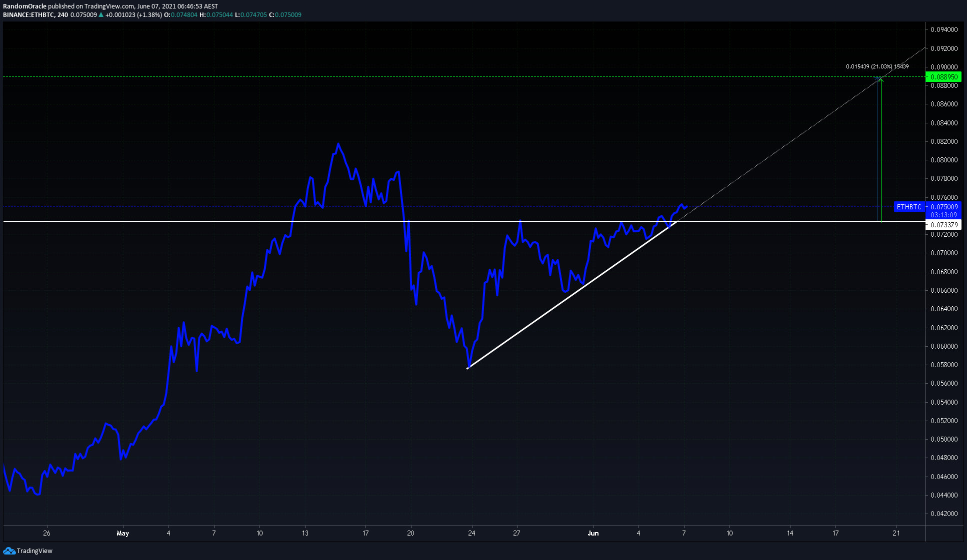Select the green 0.088950 target price label
The width and height of the screenshot is (967, 560).
click(x=943, y=77)
